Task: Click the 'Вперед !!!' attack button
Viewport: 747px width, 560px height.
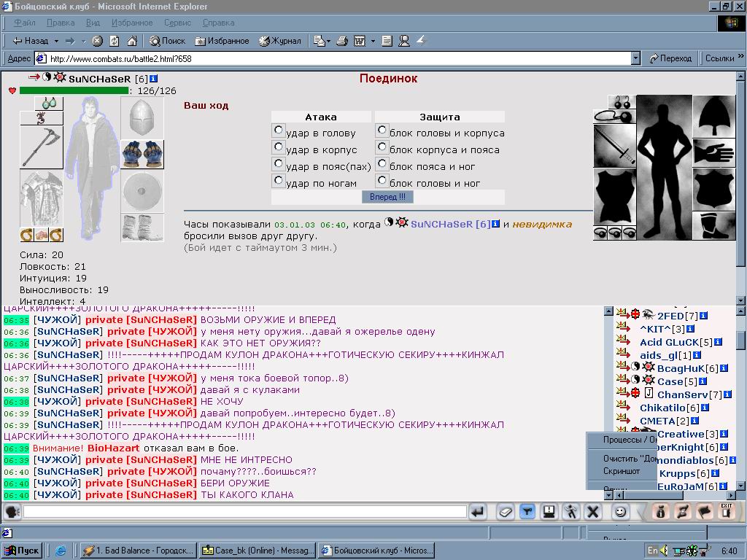Action: (x=387, y=197)
